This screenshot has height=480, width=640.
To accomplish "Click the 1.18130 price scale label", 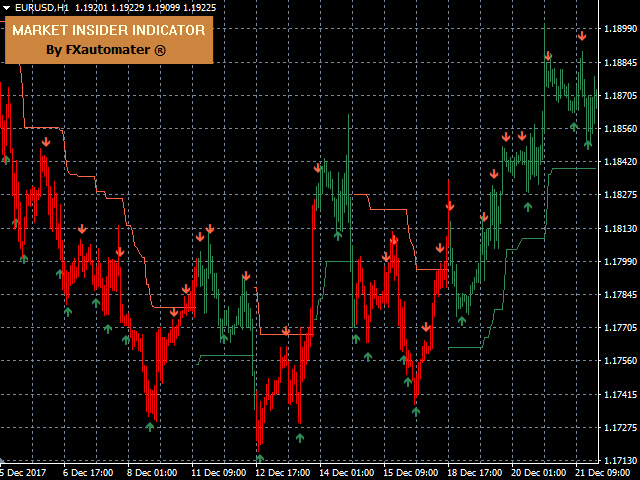I will pyautogui.click(x=620, y=228).
